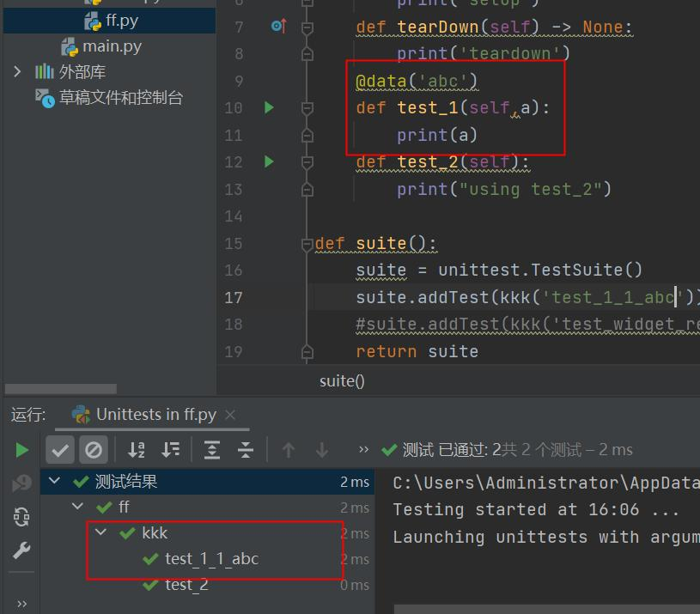
Task: Show more test toolbar actions
Action: (x=364, y=449)
